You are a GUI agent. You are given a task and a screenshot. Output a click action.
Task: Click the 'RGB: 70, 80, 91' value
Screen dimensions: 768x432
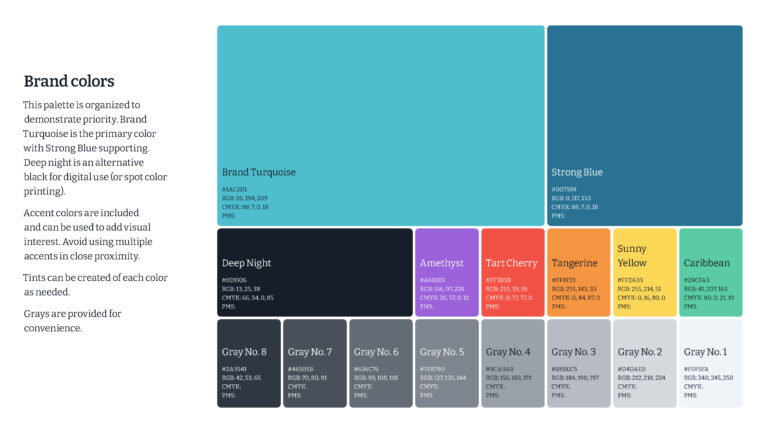[307, 378]
